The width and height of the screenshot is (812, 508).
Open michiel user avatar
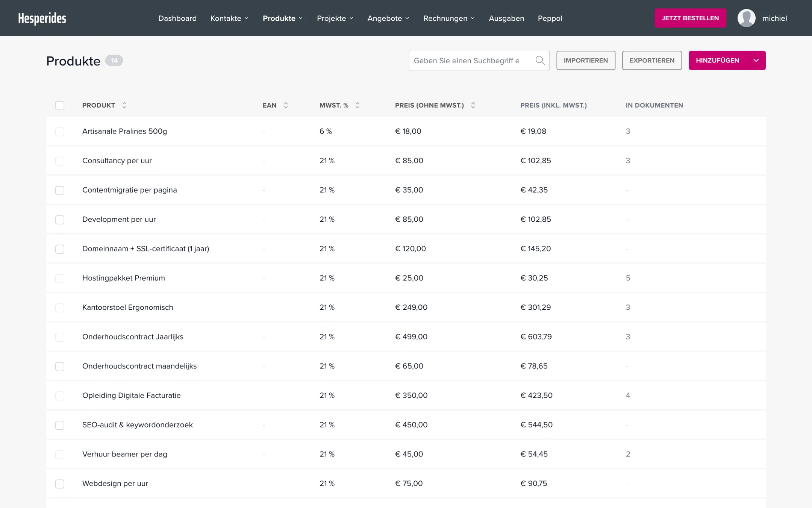(x=746, y=18)
